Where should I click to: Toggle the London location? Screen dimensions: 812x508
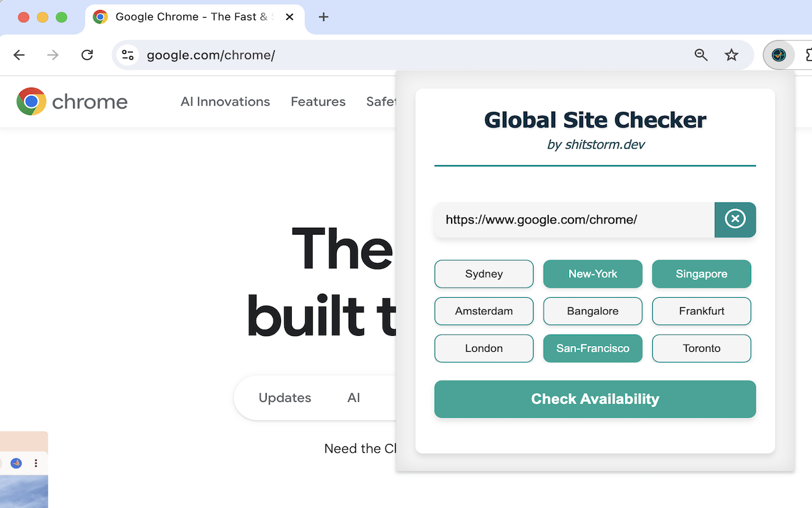(484, 349)
